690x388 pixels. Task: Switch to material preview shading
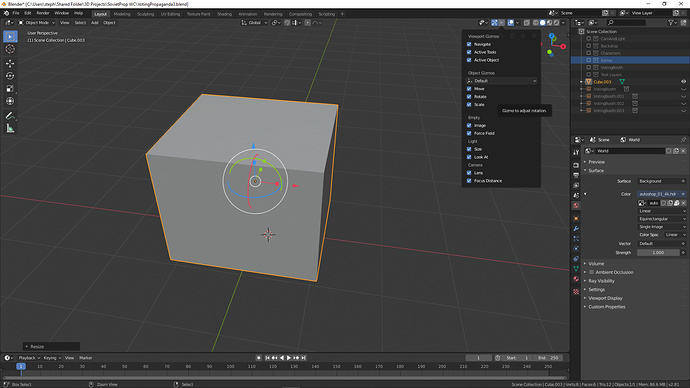point(550,22)
